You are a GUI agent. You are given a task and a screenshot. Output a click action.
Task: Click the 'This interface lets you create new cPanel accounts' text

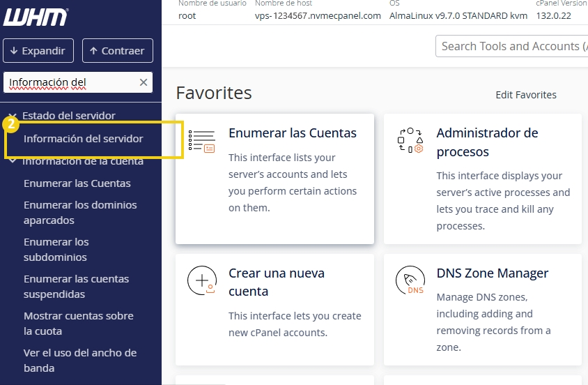[295, 324]
